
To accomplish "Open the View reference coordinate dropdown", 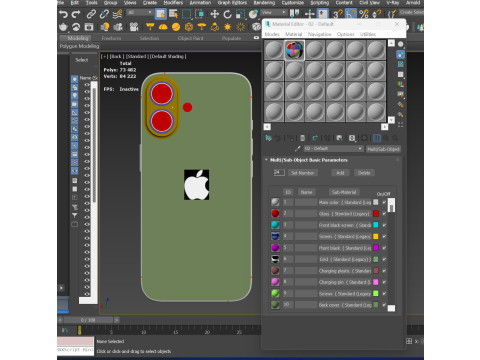I will click(x=274, y=13).
